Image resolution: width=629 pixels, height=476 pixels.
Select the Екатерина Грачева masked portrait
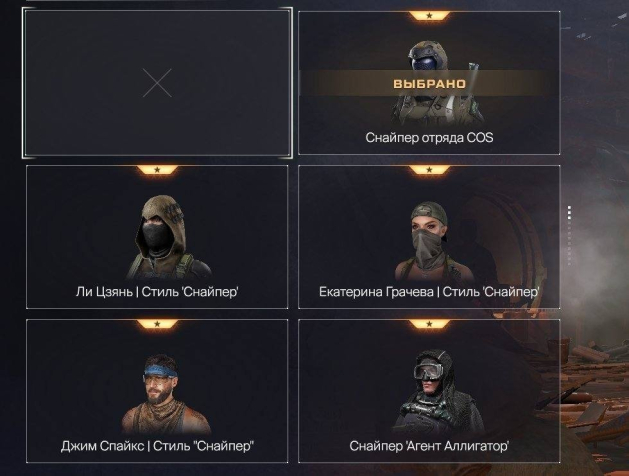(x=429, y=241)
